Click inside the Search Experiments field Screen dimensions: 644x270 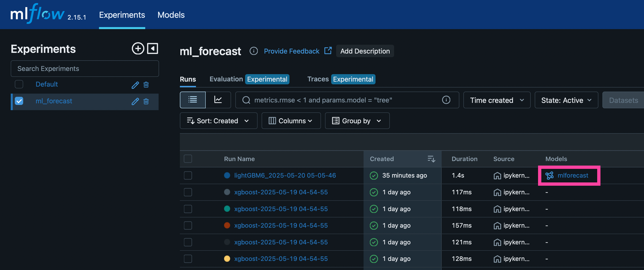(85, 68)
